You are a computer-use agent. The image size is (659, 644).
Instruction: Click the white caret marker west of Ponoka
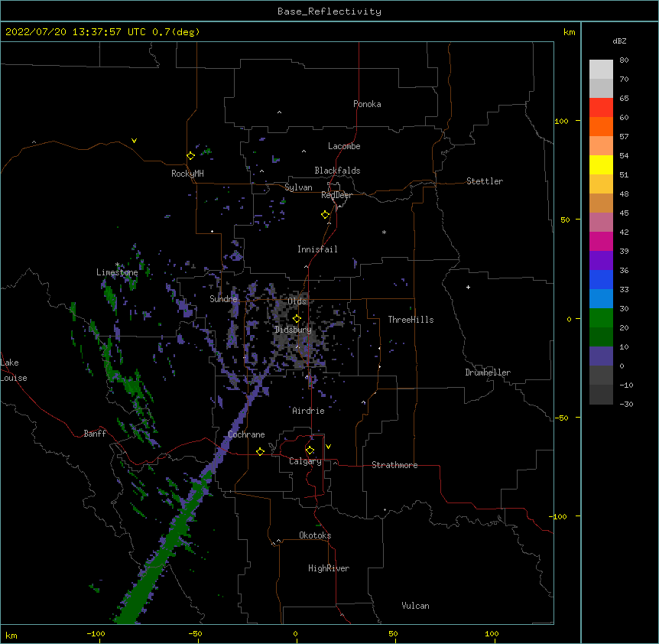[x=279, y=112]
